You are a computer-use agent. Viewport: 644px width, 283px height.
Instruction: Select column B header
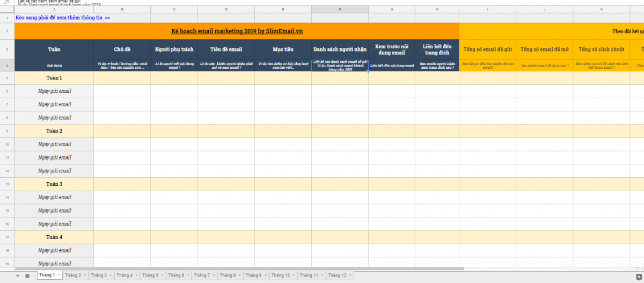click(122, 9)
